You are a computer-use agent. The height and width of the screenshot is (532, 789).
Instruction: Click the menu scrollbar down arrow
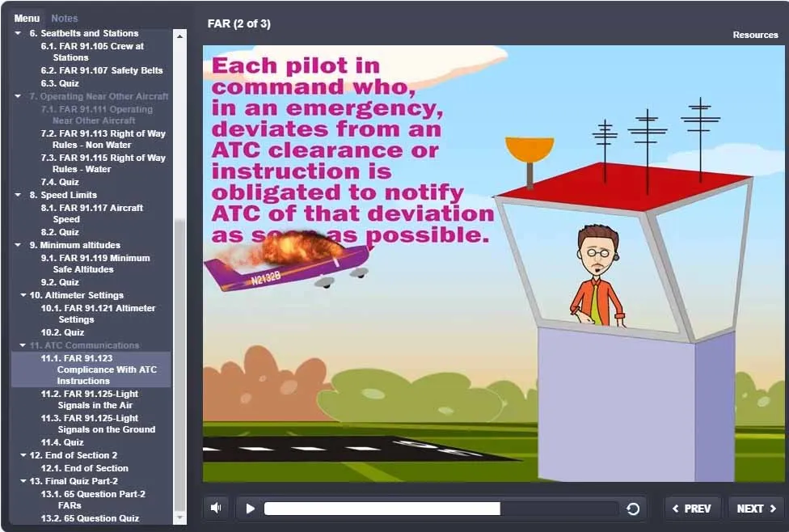179,518
